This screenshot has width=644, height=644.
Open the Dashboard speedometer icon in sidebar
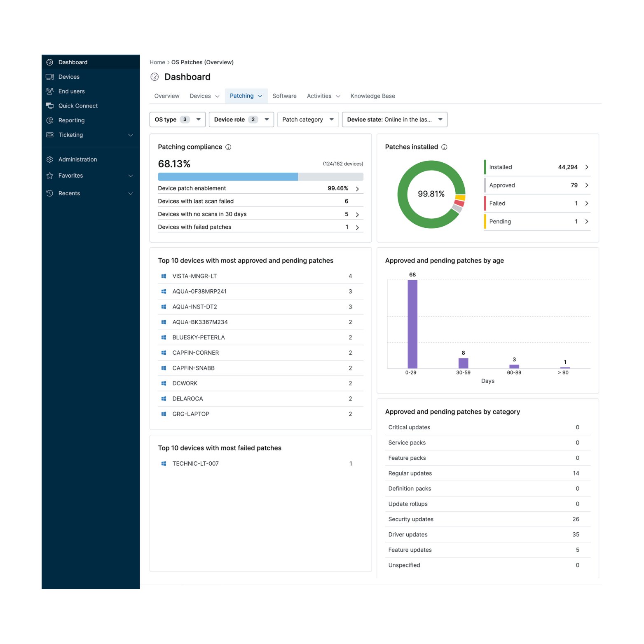point(50,62)
